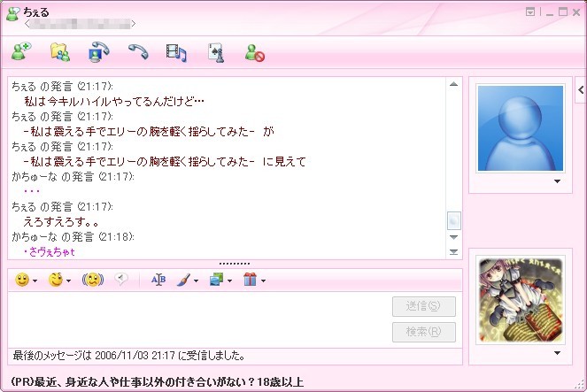Click the voice clip speaker icon
The height and width of the screenshot is (392, 587).
tap(121, 279)
